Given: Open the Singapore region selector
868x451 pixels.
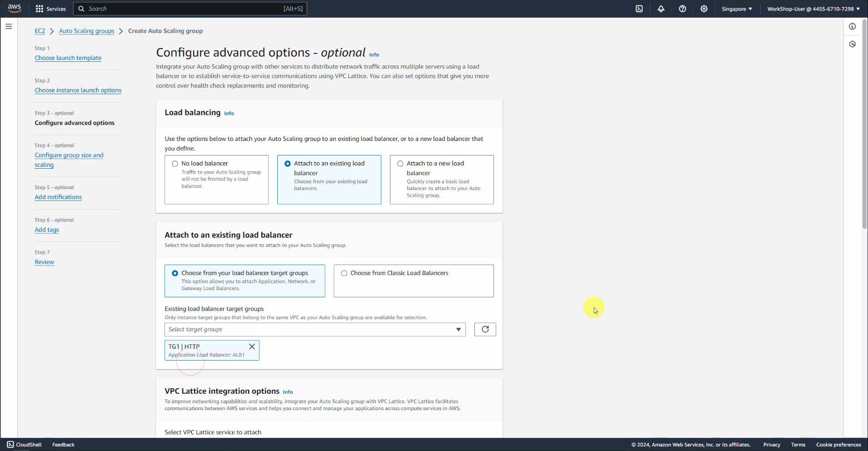Looking at the screenshot, I should tap(736, 9).
